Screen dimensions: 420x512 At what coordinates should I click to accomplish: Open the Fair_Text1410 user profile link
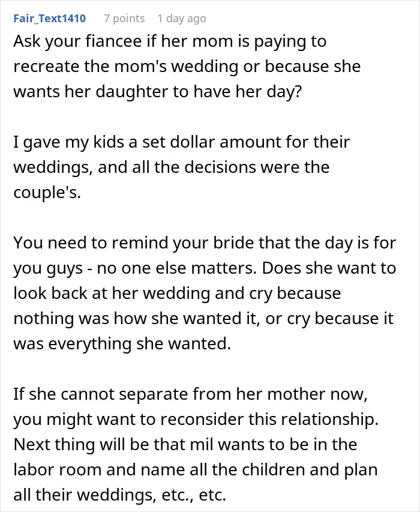point(50,18)
